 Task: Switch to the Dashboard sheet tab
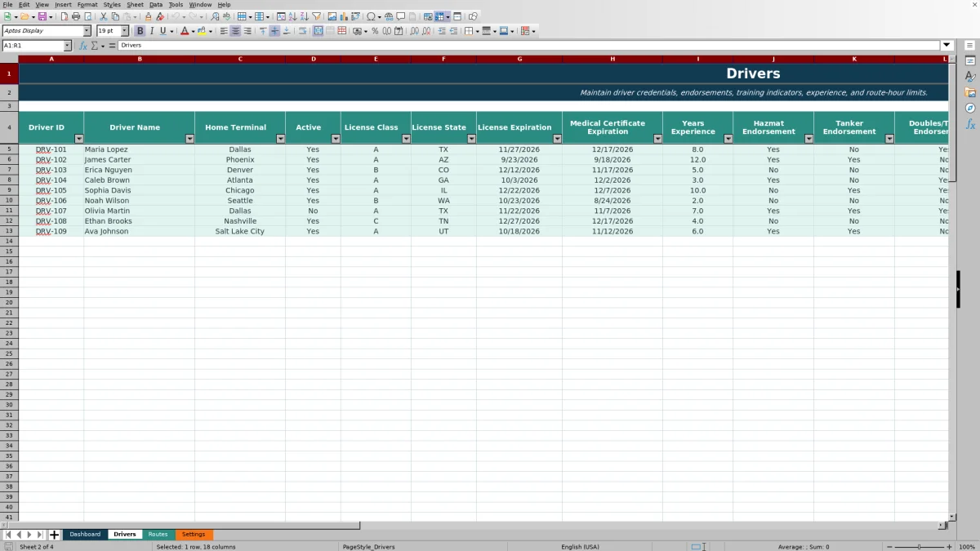(x=85, y=535)
